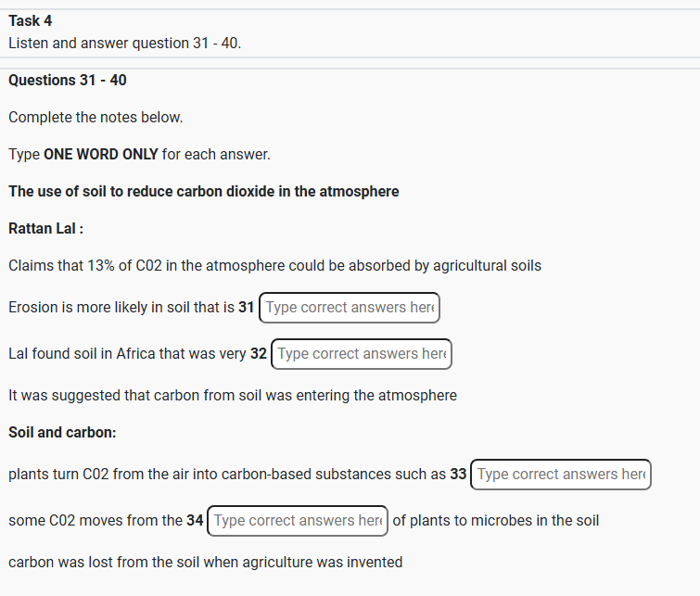
Task: Click the bold number 32 label
Action: (259, 354)
